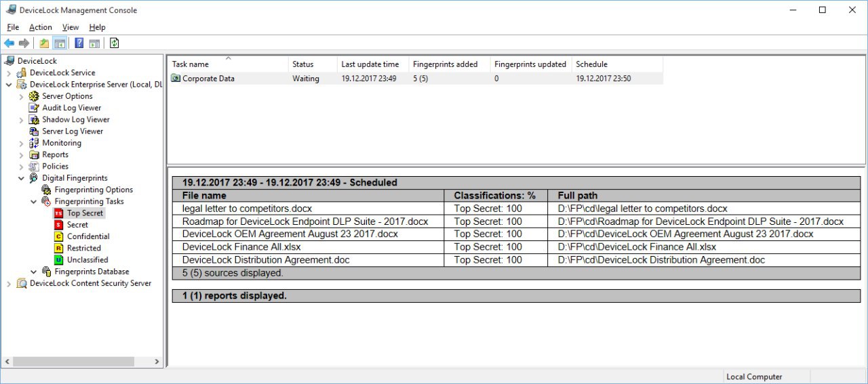The width and height of the screenshot is (868, 384).
Task: Expand the Server Options node
Action: (x=21, y=96)
